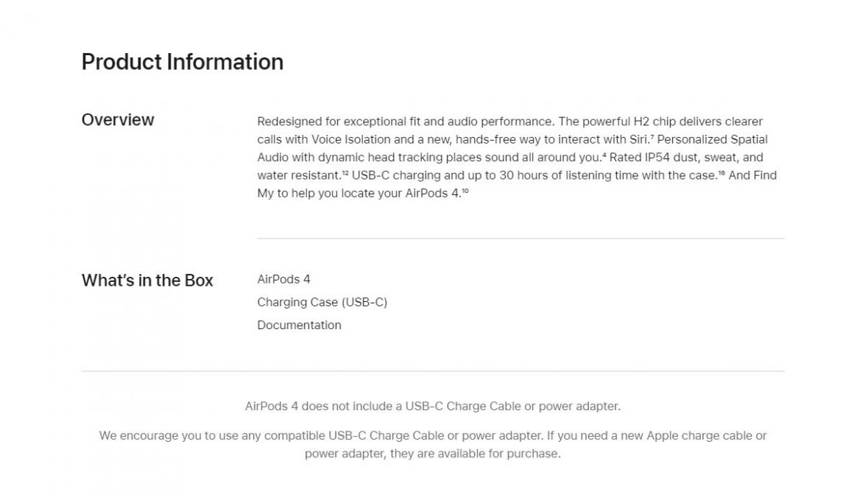Click the 'does not include' cable notice
Viewport: 868px width, 497px height.
click(x=433, y=406)
